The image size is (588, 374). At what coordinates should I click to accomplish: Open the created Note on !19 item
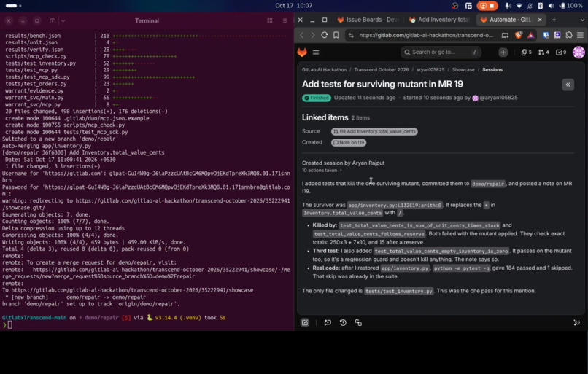(x=349, y=142)
